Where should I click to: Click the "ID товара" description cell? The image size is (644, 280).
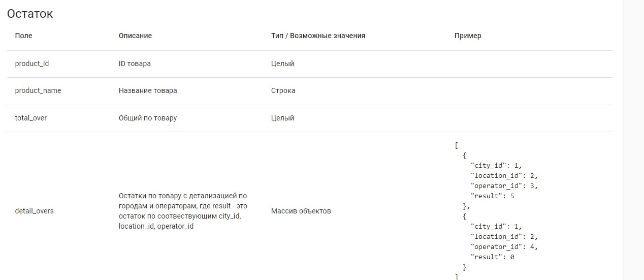tap(135, 64)
